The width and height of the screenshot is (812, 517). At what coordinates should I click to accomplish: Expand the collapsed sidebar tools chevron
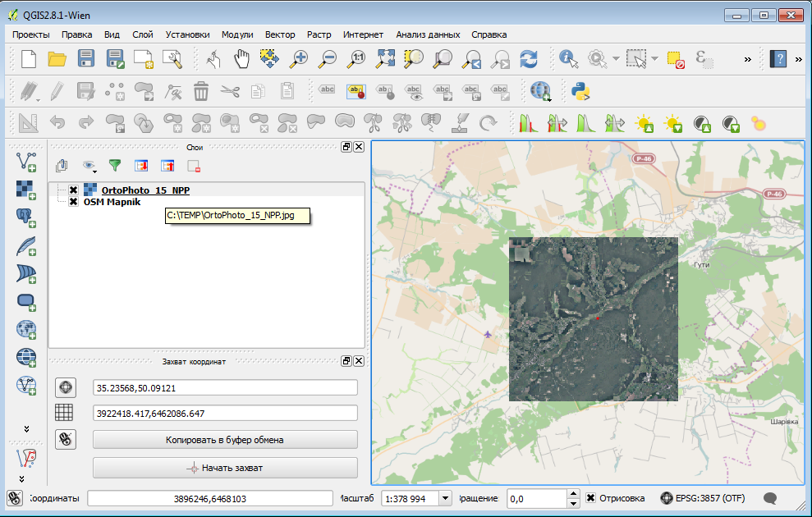25,427
